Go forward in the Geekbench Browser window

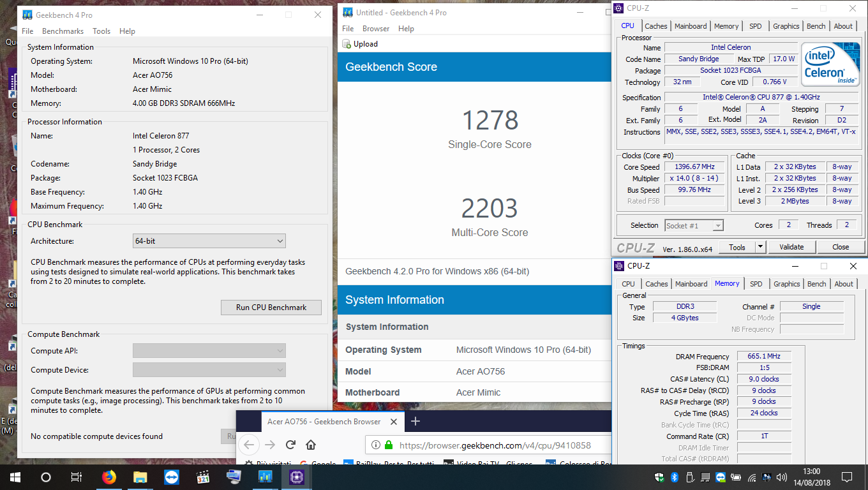pos(270,445)
